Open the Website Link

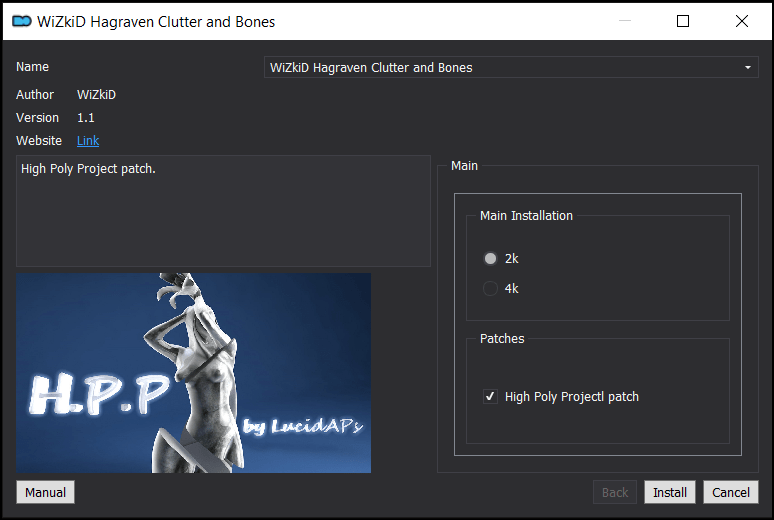88,141
